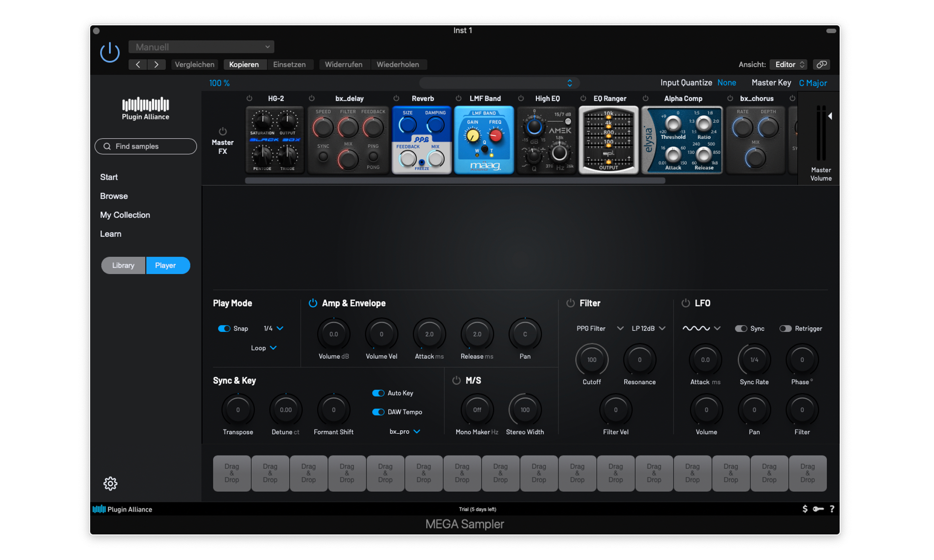Toggle LFO Retrigger switch
The image size is (934, 560).
785,329
